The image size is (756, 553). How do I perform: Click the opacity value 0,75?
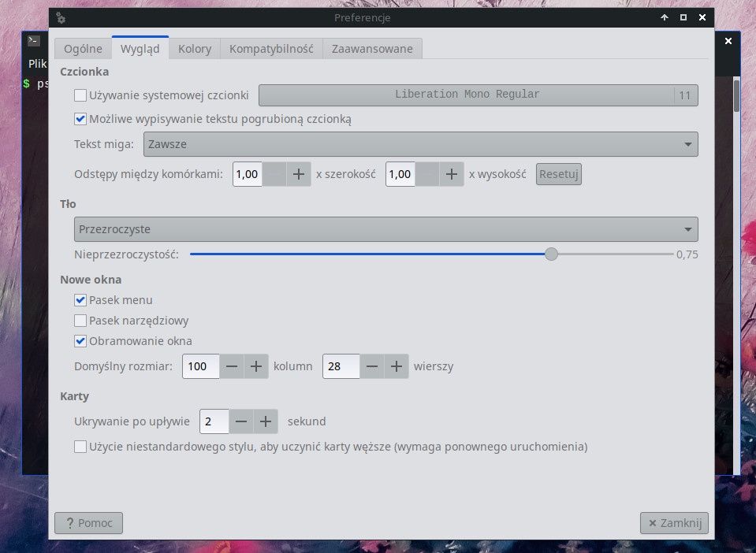click(687, 254)
